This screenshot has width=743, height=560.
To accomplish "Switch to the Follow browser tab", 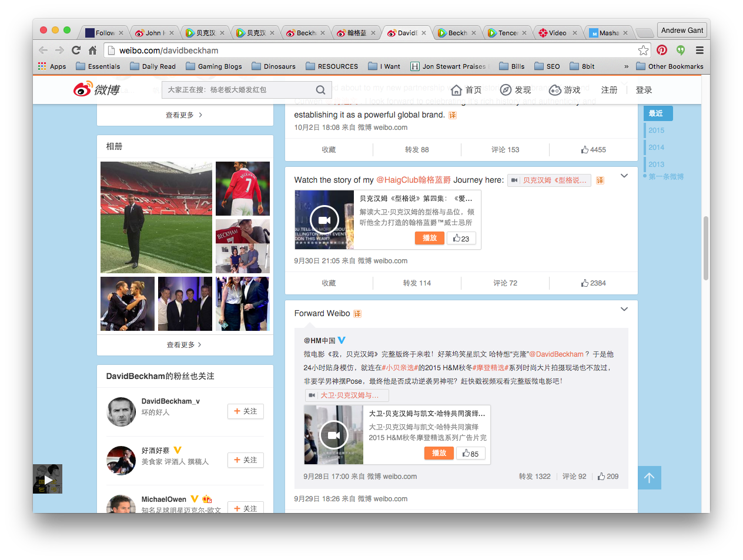I will pyautogui.click(x=103, y=33).
